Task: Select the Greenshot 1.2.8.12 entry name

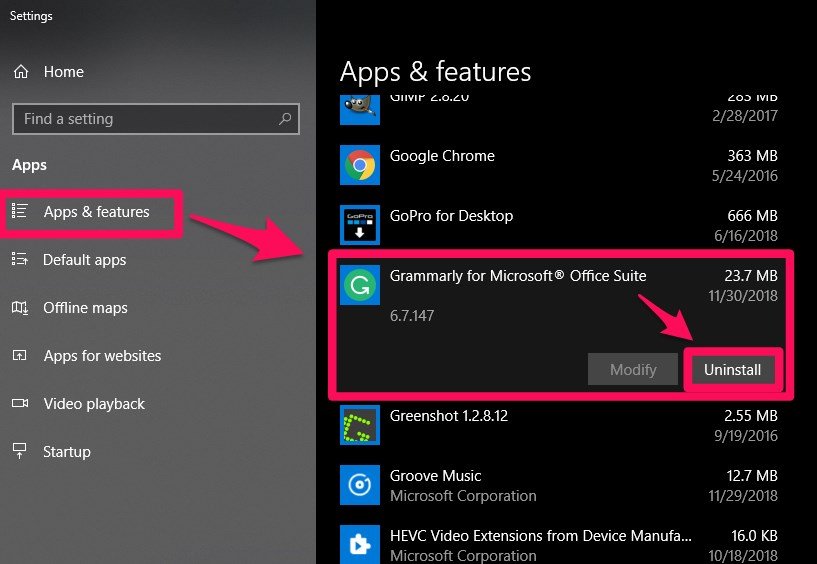Action: pyautogui.click(x=449, y=416)
